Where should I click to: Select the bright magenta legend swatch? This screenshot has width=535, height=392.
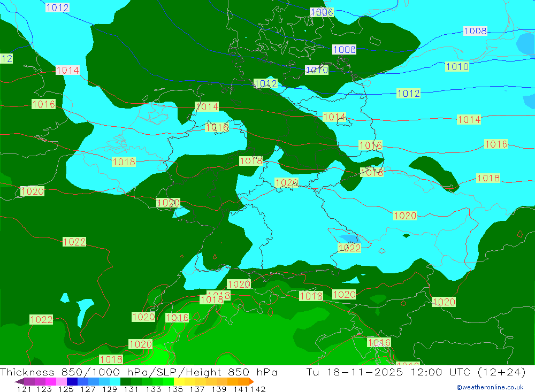pyautogui.click(x=50, y=381)
